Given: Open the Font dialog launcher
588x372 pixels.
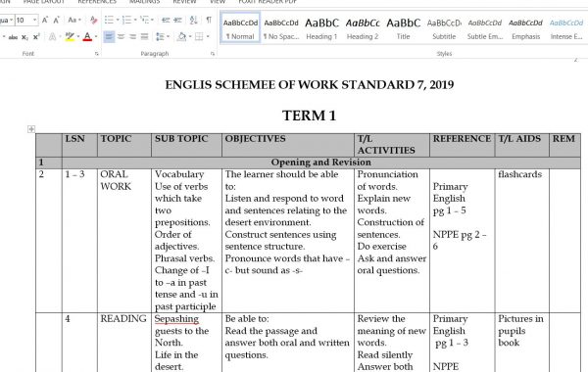Looking at the screenshot, I should click(97, 54).
